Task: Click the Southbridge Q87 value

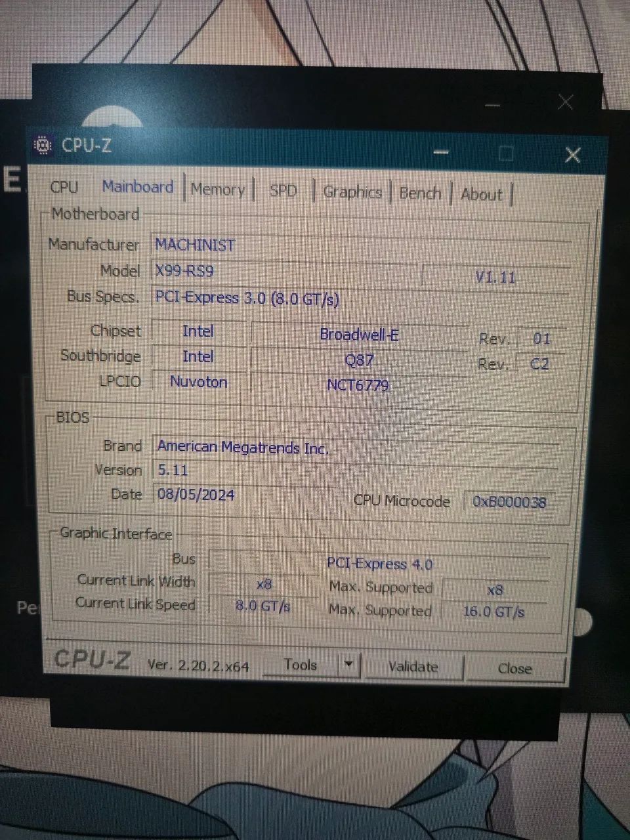Action: click(x=359, y=360)
